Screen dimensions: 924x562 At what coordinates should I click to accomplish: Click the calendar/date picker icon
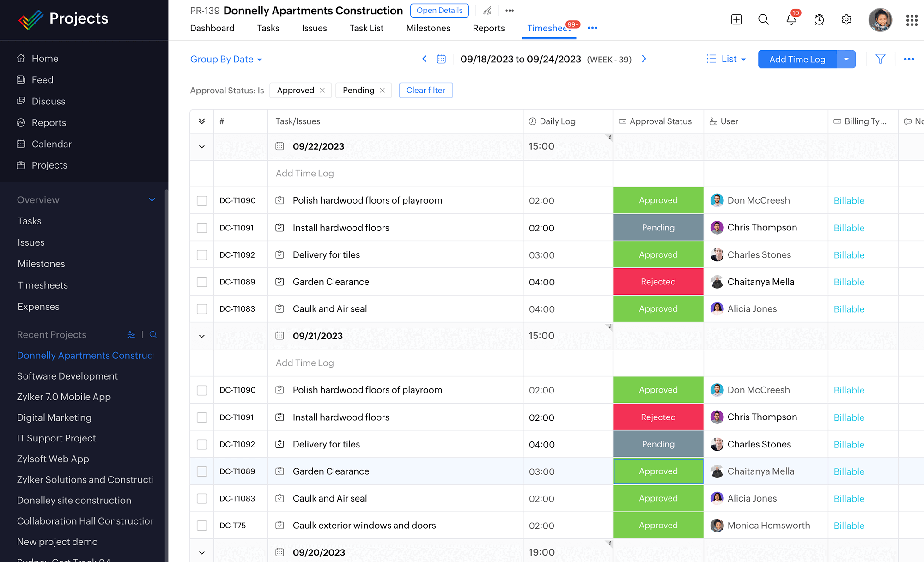click(440, 59)
